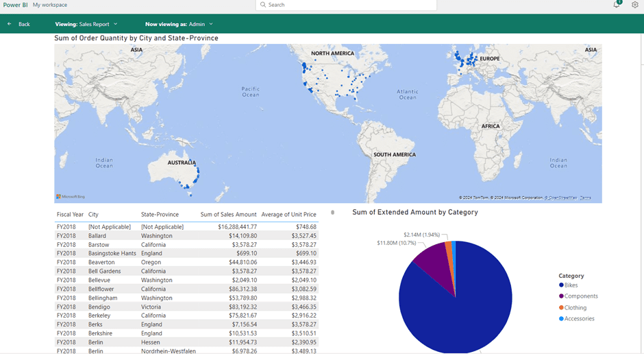Click the Power BI logo
Image resolution: width=644 pixels, height=354 pixels.
tap(15, 5)
